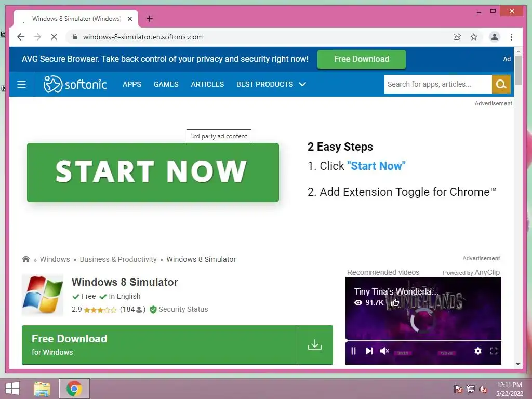Click the Tiny Tina's Wonderlands video title

[x=396, y=291]
